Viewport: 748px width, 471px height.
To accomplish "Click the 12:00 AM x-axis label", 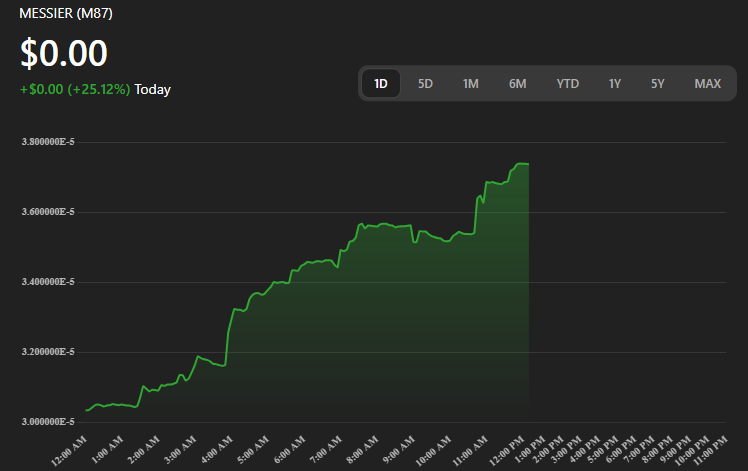I will click(68, 448).
